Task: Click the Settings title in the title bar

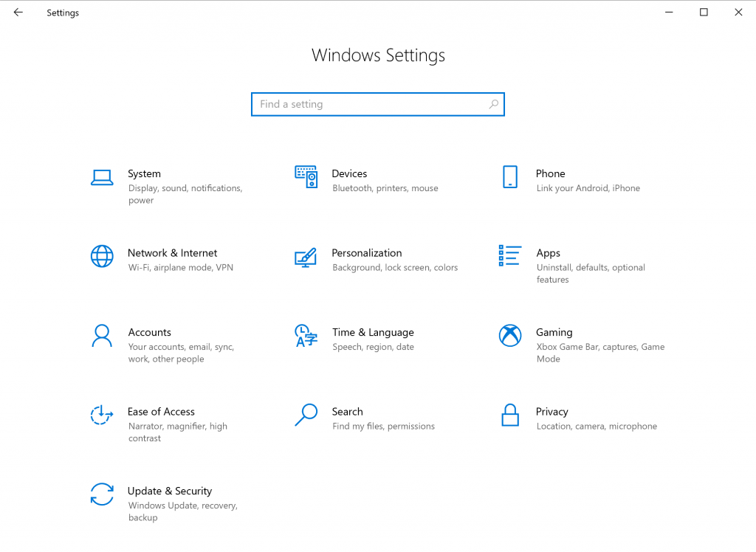Action: coord(62,13)
